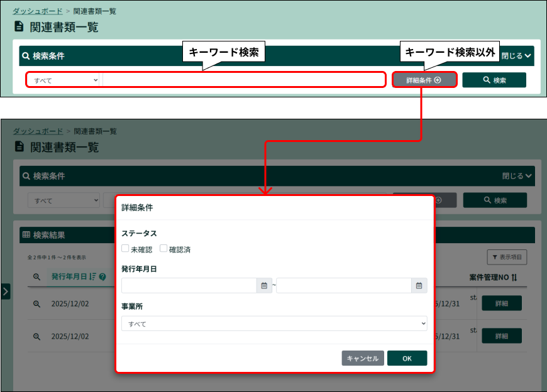The image size is (547, 392).
Task: Click キャンセル in the 詳細条件 dialog
Action: 363,358
